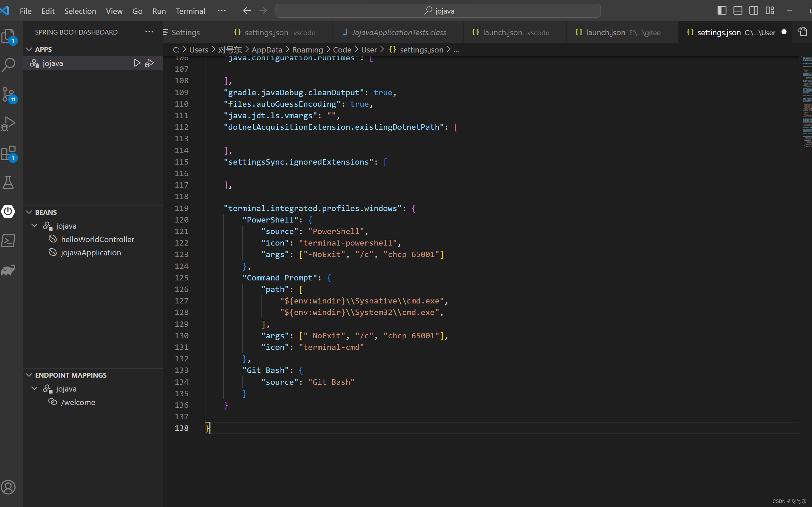Open Settings UI icon in editor title bar

coord(802,32)
